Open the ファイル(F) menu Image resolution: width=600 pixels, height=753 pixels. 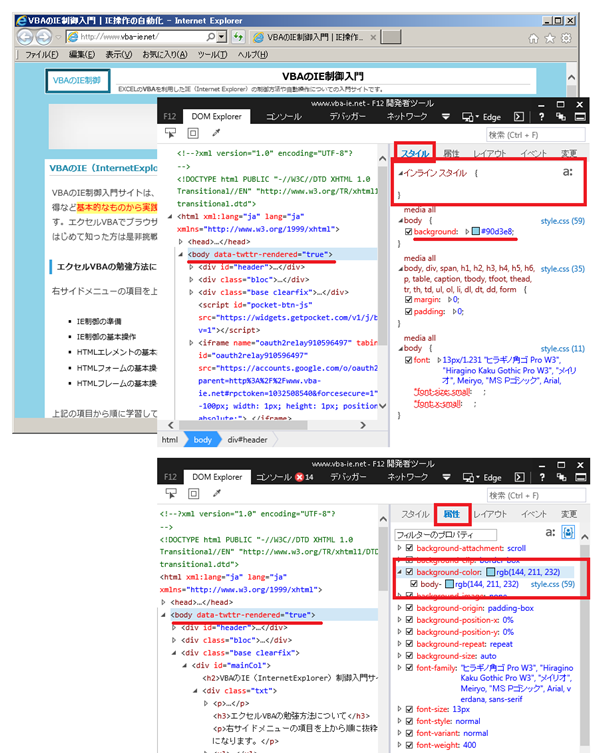click(x=42, y=55)
